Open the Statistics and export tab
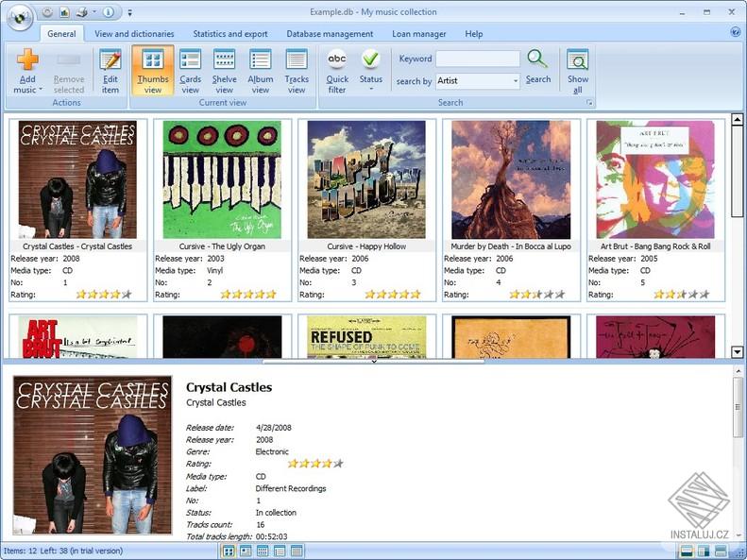This screenshot has width=747, height=560. (x=230, y=34)
